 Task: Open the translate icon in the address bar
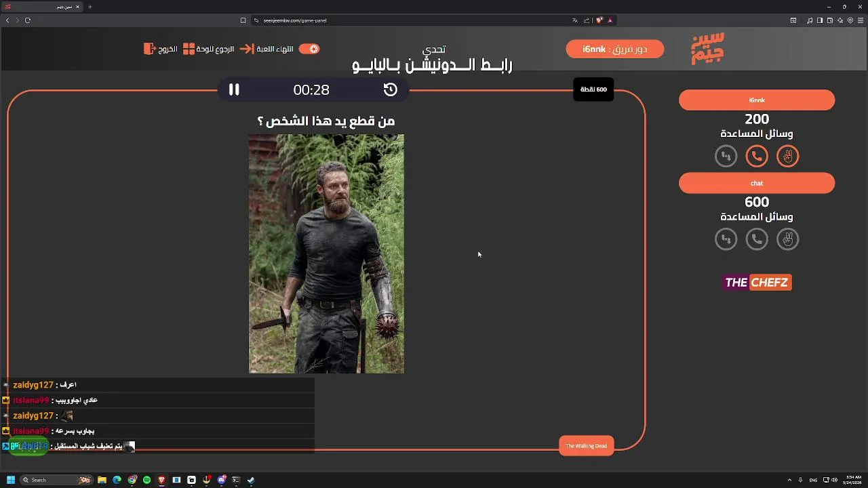point(575,20)
